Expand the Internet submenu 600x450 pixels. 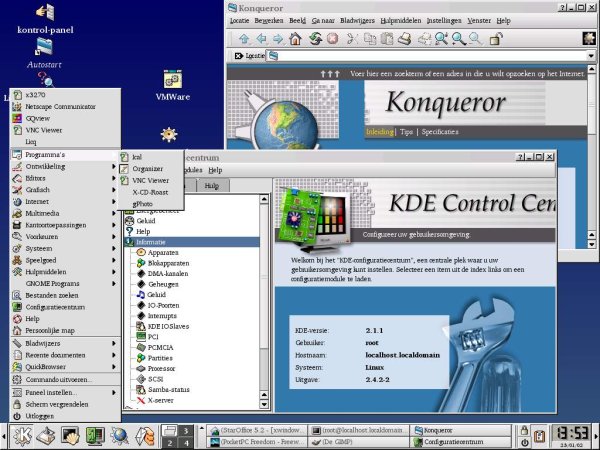tap(65, 202)
